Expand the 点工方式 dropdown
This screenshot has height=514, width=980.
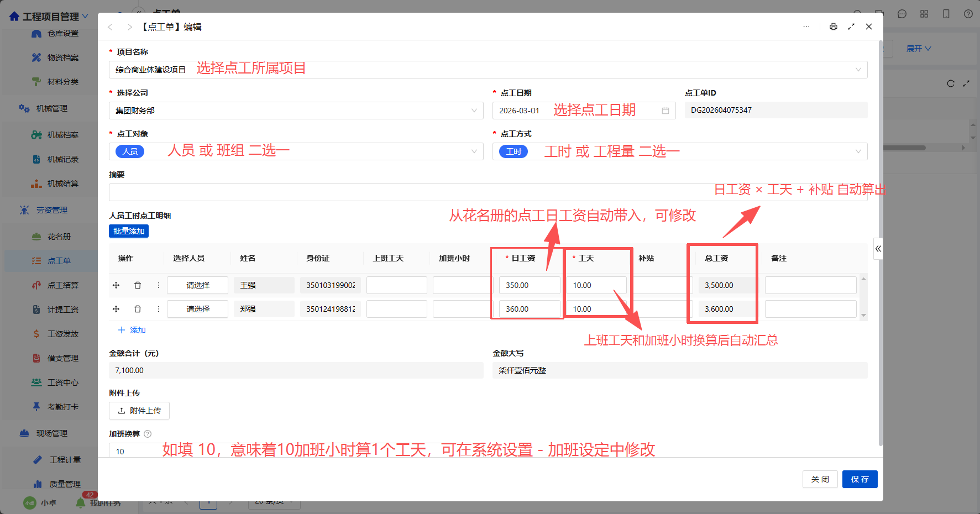click(x=858, y=151)
